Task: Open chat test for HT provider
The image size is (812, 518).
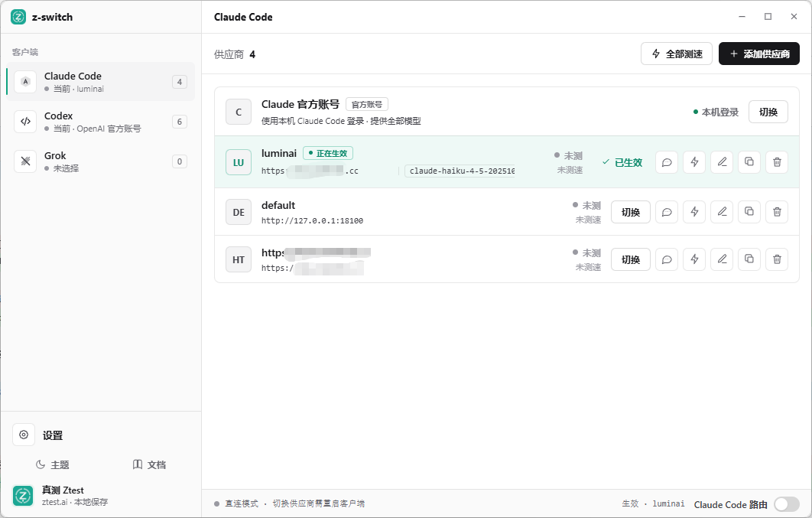Action: pos(667,259)
